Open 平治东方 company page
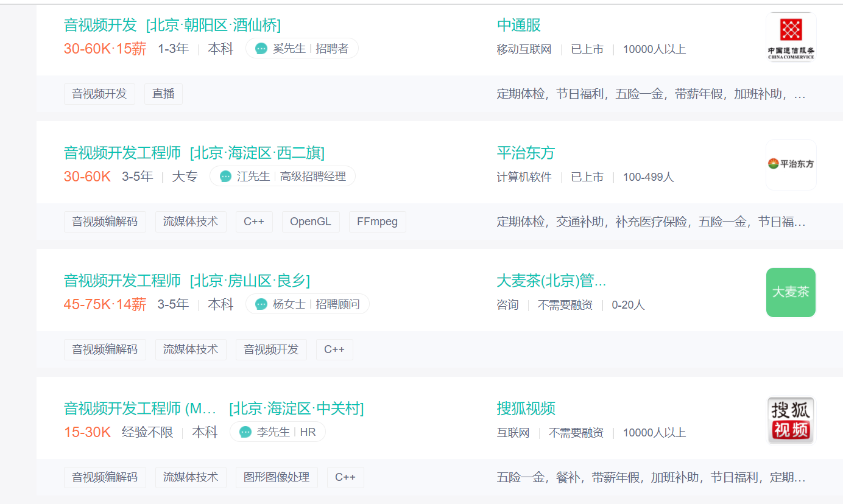 tap(526, 153)
